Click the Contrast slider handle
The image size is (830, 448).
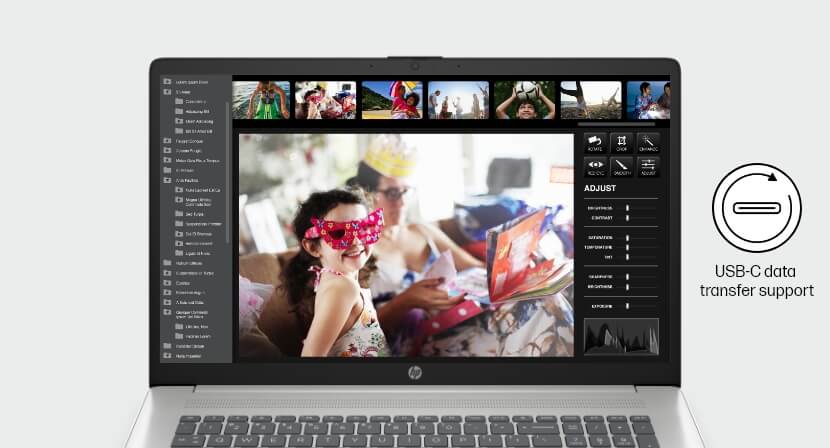[628, 216]
